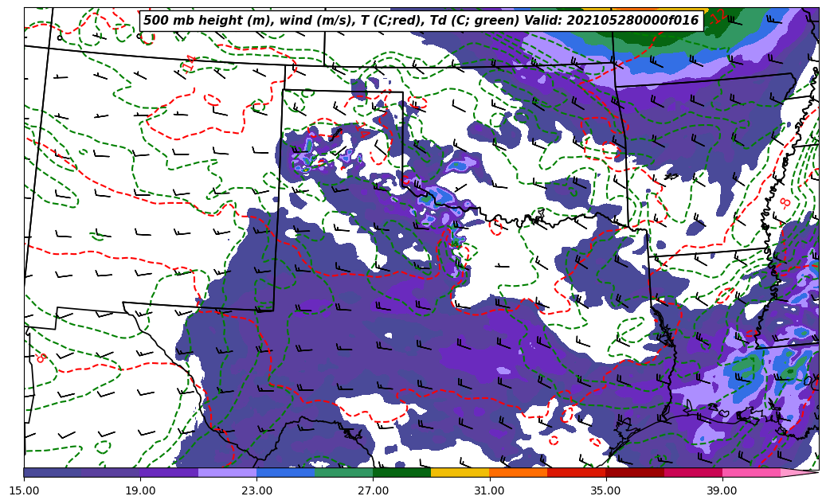Image resolution: width=826 pixels, height=504 pixels.
Task: Click the 31.00 colorbar tick label
Action: coord(489,491)
